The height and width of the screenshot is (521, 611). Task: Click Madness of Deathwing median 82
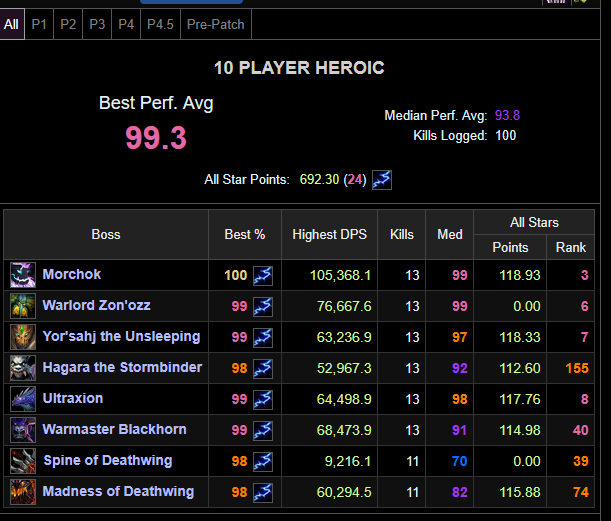point(459,492)
